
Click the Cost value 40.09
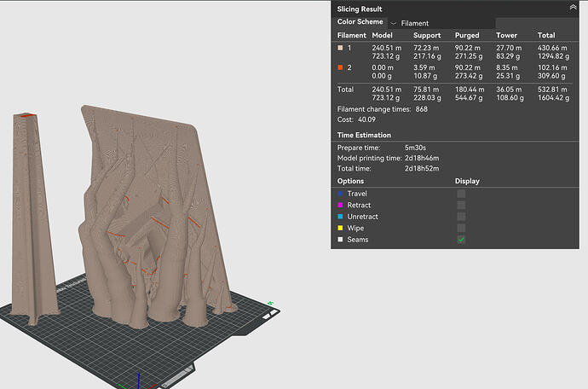pos(366,119)
